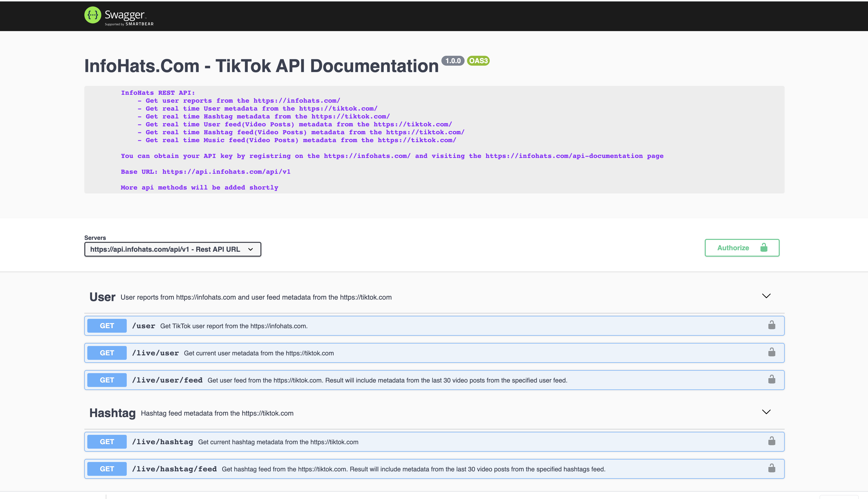Open the Servers dropdown

coord(172,249)
